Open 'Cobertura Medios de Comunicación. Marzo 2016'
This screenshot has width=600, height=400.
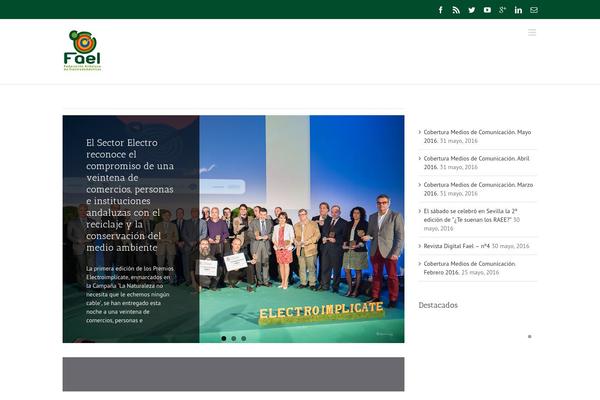click(478, 189)
